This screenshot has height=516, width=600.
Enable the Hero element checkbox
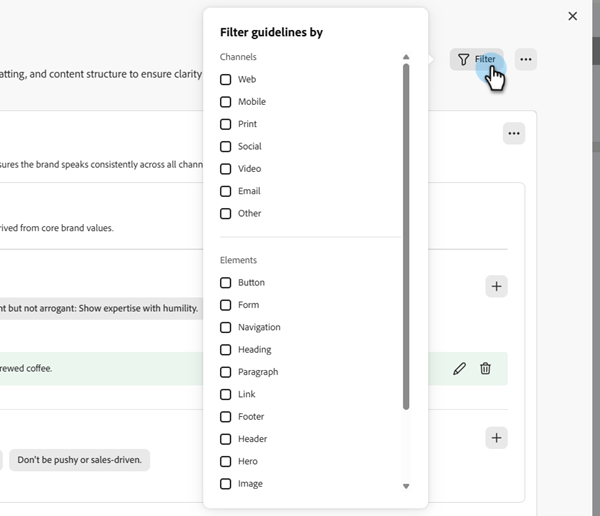pyautogui.click(x=226, y=461)
